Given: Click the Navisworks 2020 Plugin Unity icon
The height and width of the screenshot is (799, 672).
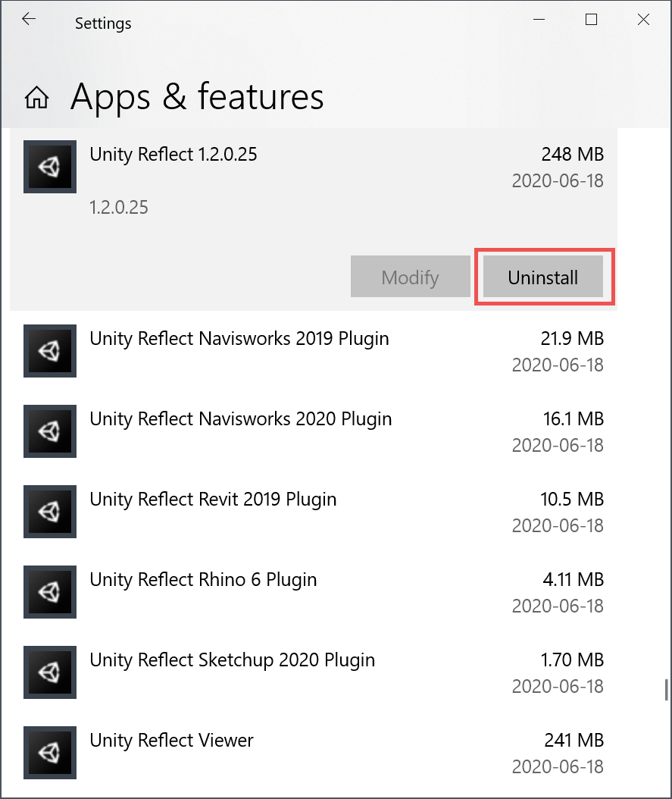Looking at the screenshot, I should pos(50,431).
